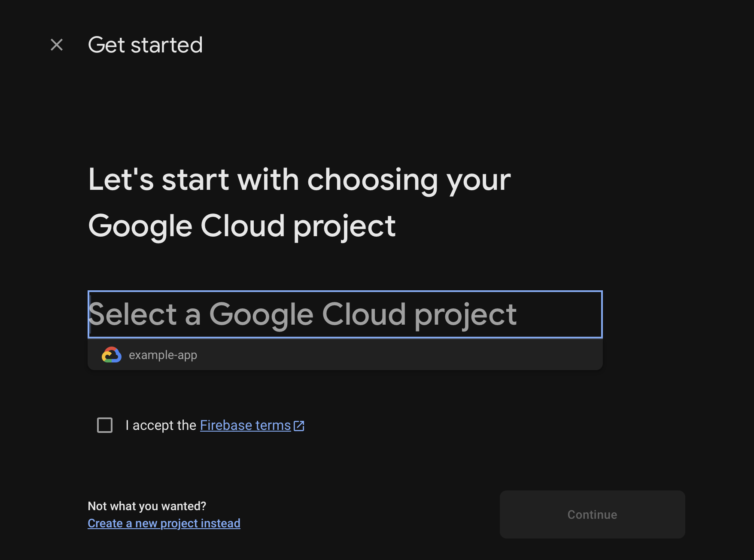The height and width of the screenshot is (560, 754).
Task: Click 'Create a new project instead'
Action: point(164,523)
